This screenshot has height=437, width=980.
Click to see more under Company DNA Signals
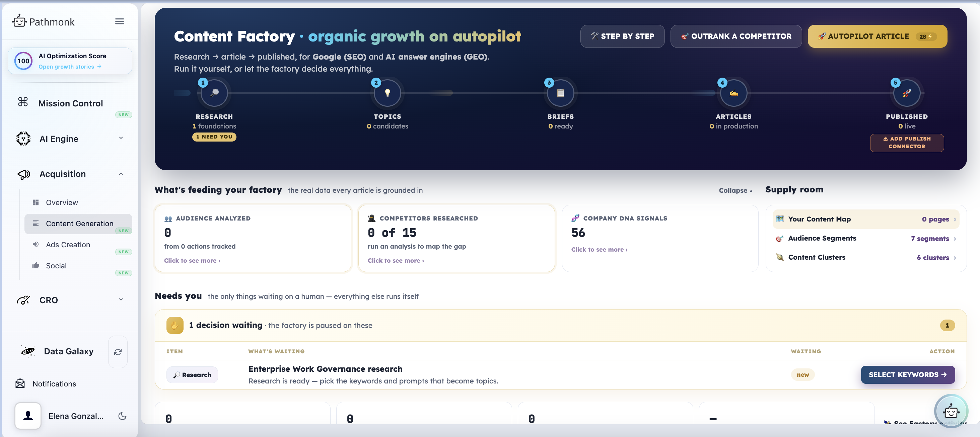coord(599,250)
